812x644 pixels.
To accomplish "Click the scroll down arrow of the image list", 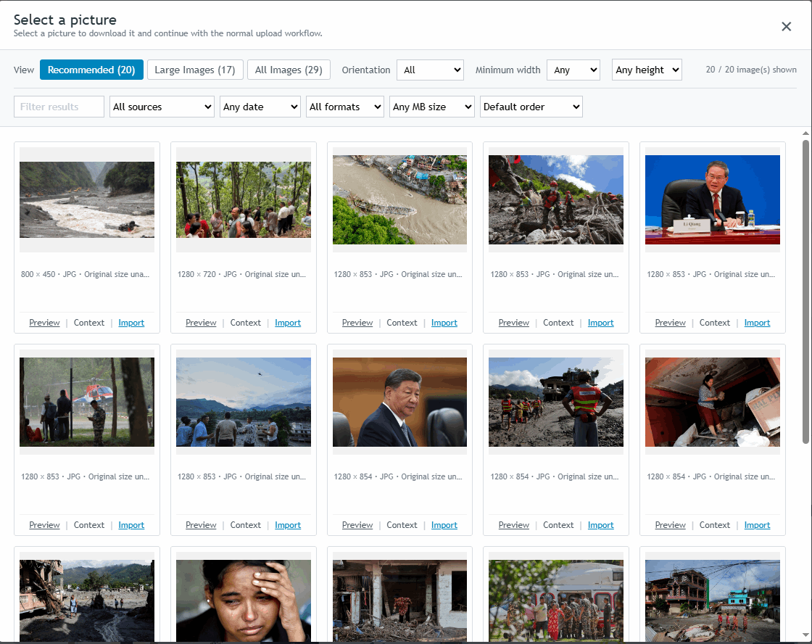I will click(x=805, y=635).
